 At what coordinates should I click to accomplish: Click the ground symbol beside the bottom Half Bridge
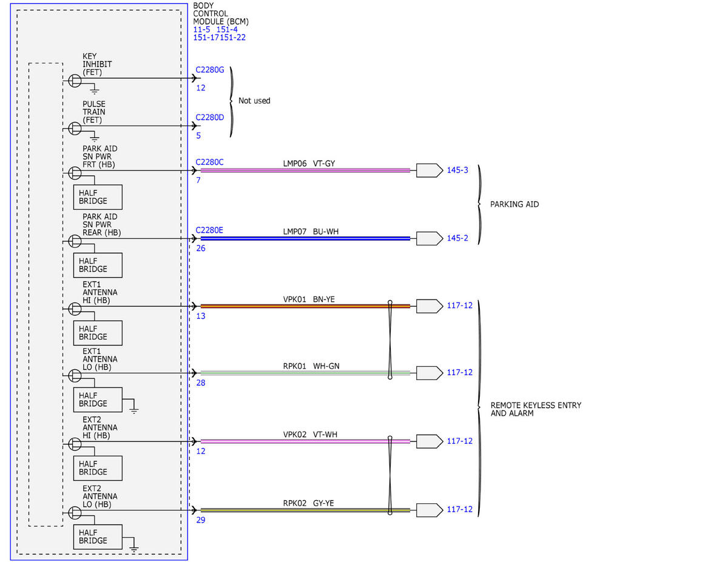134,547
